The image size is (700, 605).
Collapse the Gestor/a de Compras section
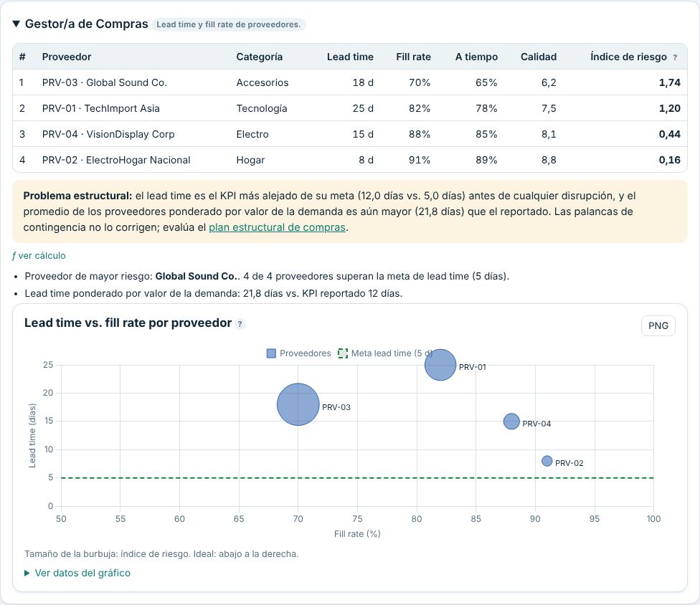[x=16, y=24]
